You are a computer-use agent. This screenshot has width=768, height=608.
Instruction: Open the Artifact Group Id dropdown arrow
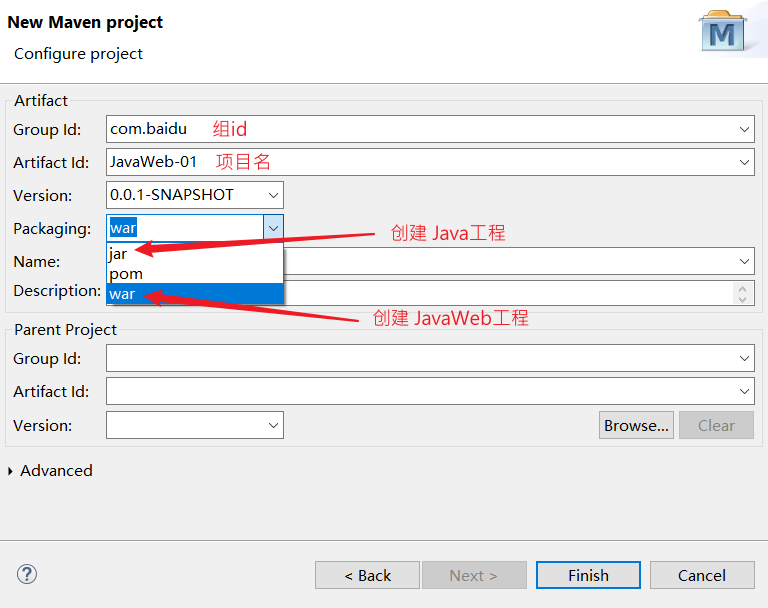[744, 129]
